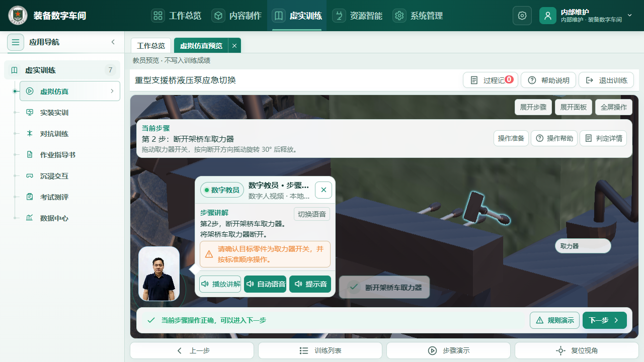The height and width of the screenshot is (362, 644).
Task: Open the user account dropdown arrow
Action: coord(630,16)
